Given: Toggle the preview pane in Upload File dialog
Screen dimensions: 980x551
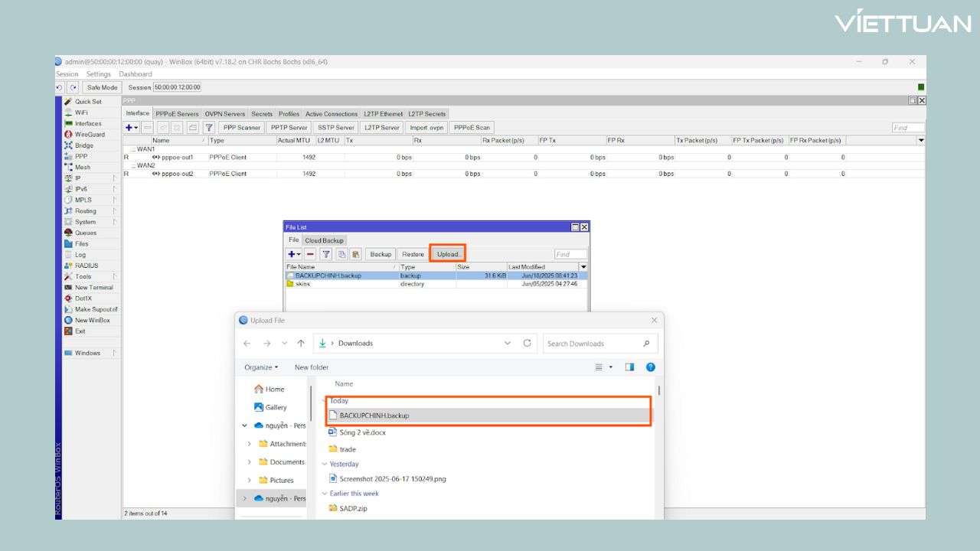Looking at the screenshot, I should 629,367.
